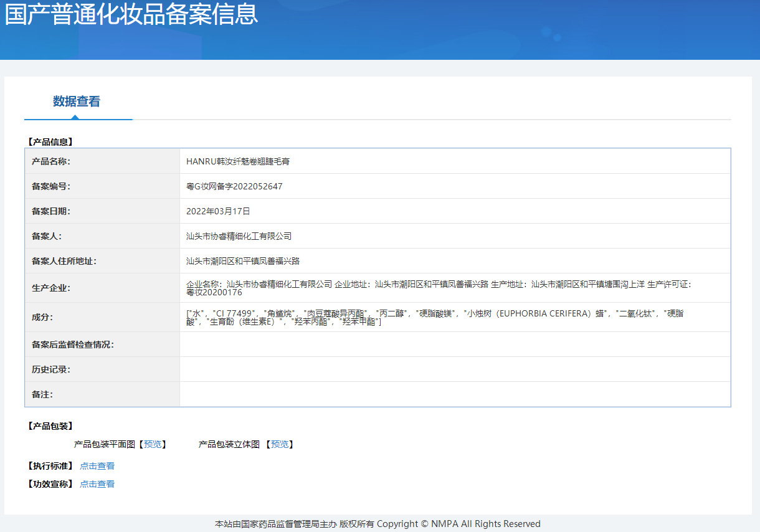Screen dimensions: 760x532
Task: Select filing number 粤G妆网备字2022052647
Action: pyautogui.click(x=234, y=186)
